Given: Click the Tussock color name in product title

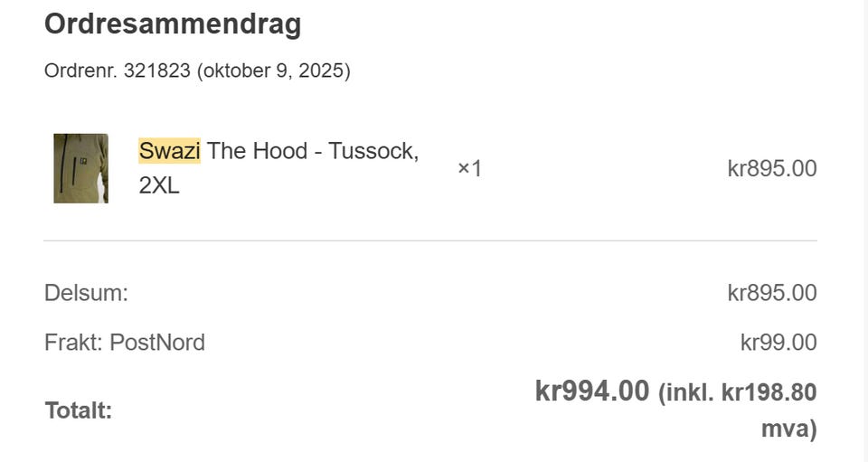Looking at the screenshot, I should (x=373, y=151).
